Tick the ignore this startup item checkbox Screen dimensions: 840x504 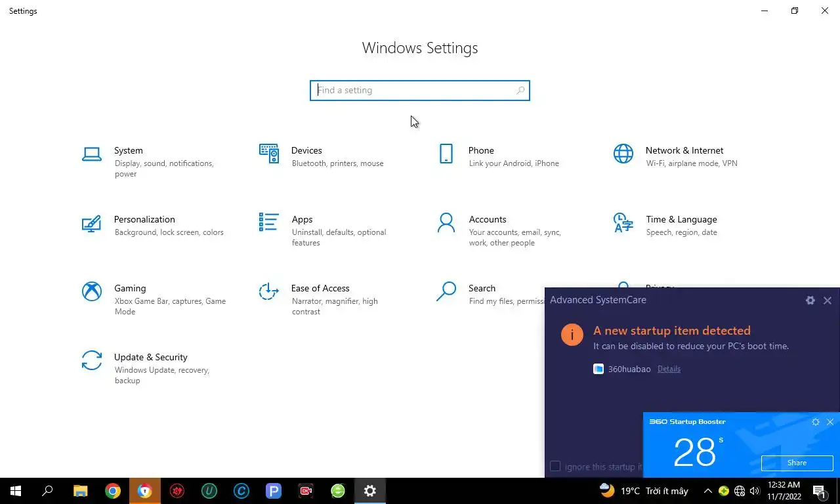point(555,466)
